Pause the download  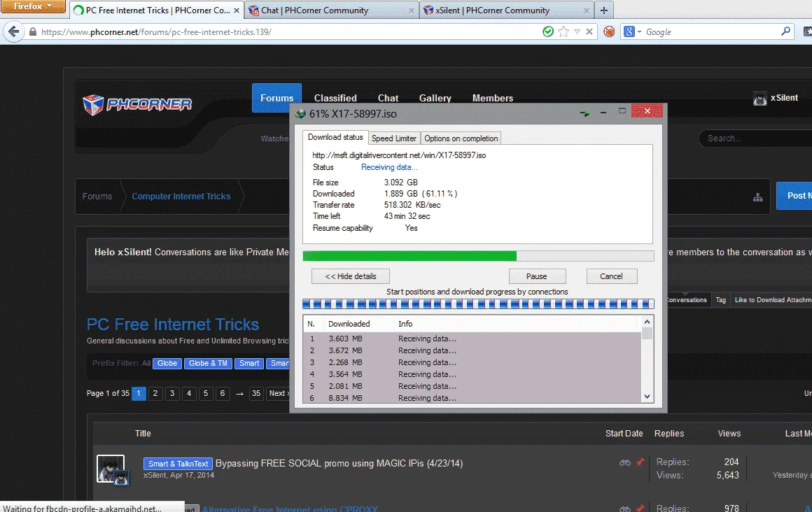(536, 276)
